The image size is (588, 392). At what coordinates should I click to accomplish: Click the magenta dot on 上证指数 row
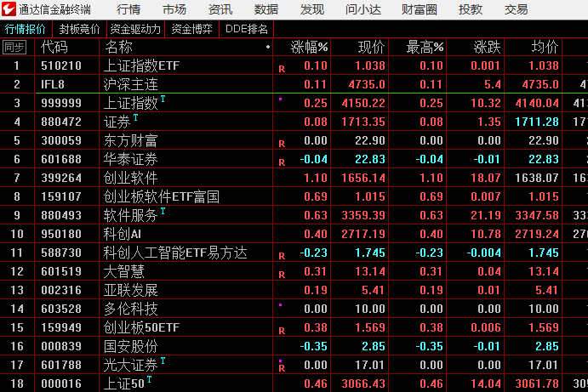(x=280, y=99)
